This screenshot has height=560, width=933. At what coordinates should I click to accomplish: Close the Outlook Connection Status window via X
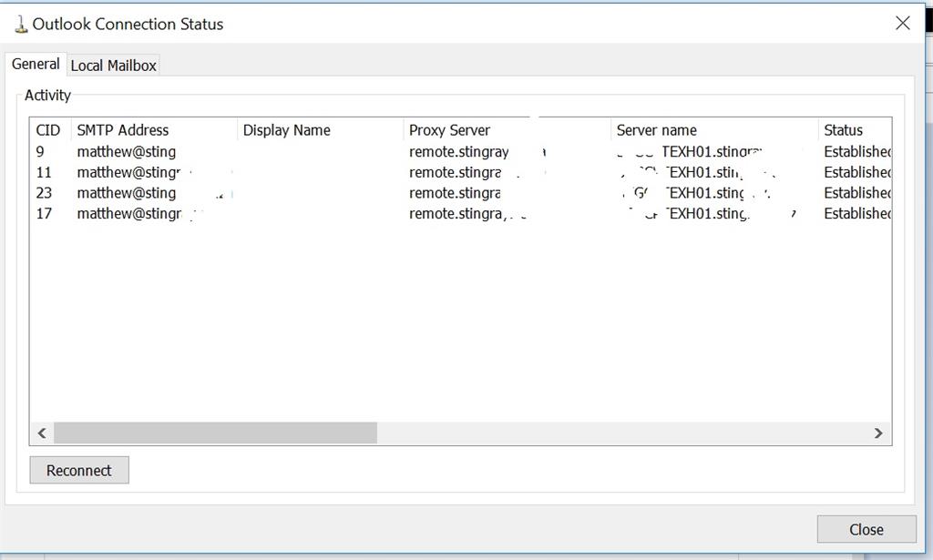(903, 23)
